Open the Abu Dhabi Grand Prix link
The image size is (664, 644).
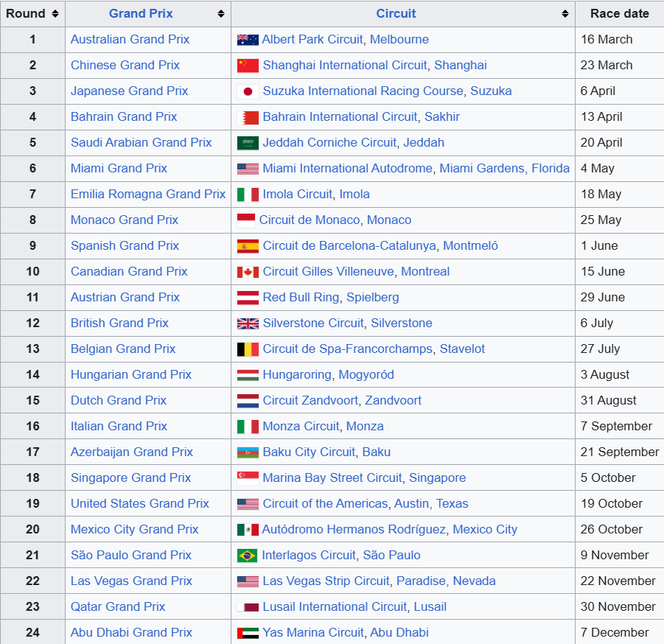coord(131,632)
